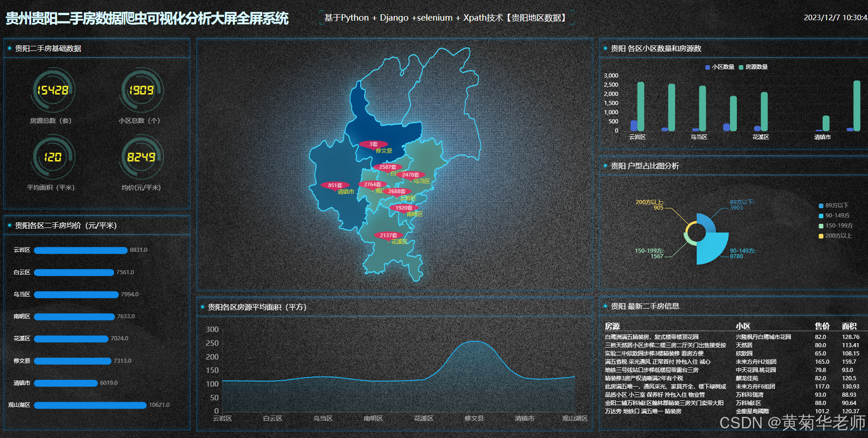This screenshot has width=868, height=438.
Task: Click the 白云区 label on the area chart axis
Action: [273, 418]
